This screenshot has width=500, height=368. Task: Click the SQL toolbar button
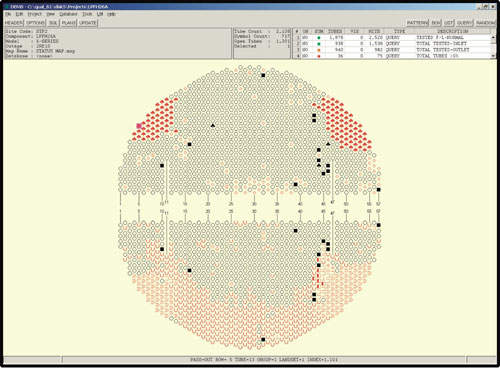53,23
